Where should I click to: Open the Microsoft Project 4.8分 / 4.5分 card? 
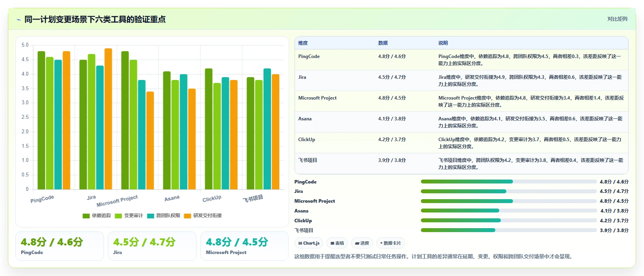pyautogui.click(x=244, y=246)
